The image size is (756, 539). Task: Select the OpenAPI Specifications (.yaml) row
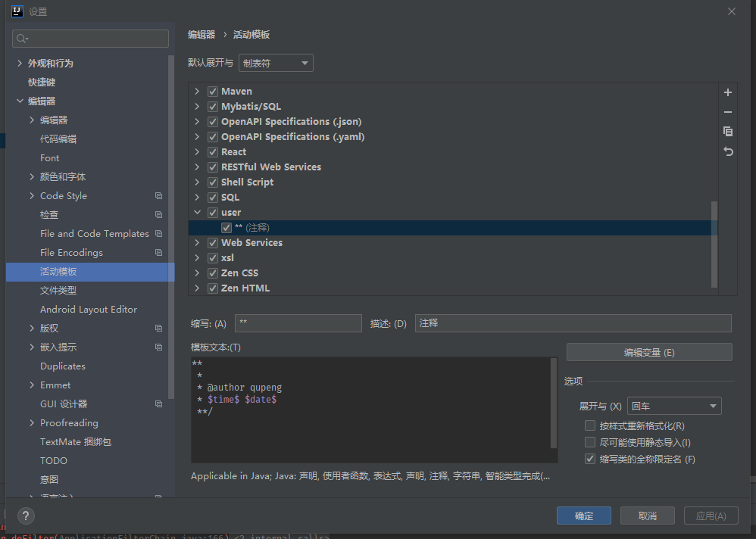tap(453, 137)
